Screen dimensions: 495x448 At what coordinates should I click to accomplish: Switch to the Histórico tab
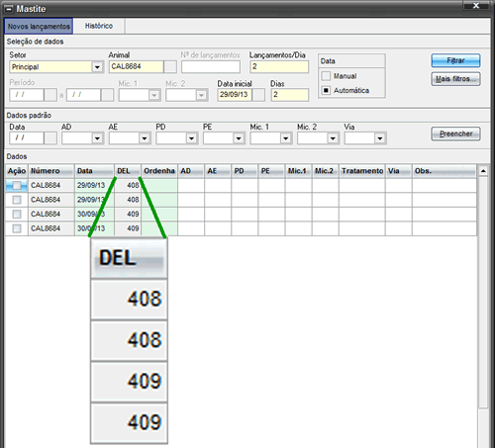point(99,26)
